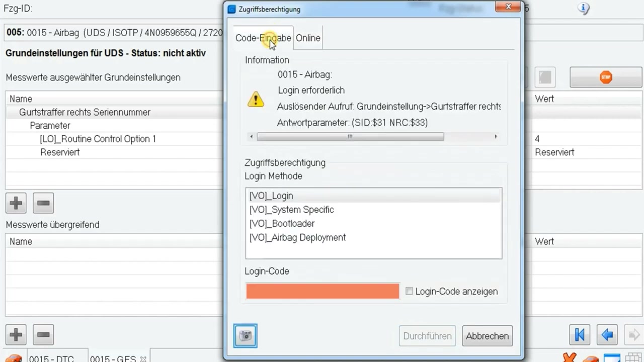This screenshot has height=362, width=644.
Task: Select [VO]_Login login method
Action: pos(374,196)
